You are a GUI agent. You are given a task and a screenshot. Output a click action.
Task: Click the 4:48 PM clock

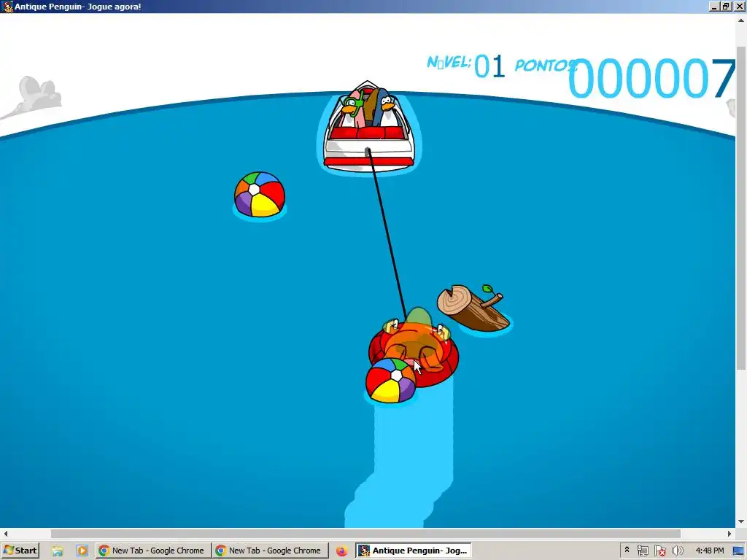[x=709, y=551]
